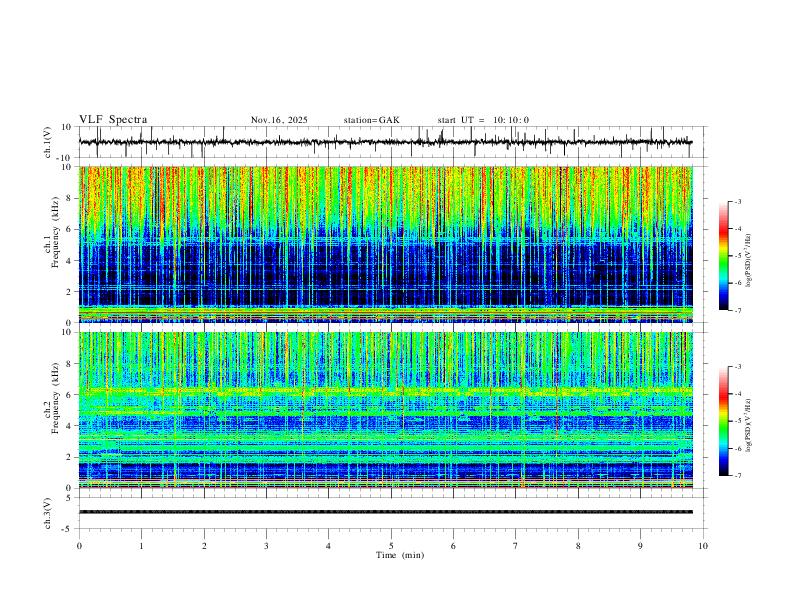Click the 'station=GAK' label

tap(371, 120)
